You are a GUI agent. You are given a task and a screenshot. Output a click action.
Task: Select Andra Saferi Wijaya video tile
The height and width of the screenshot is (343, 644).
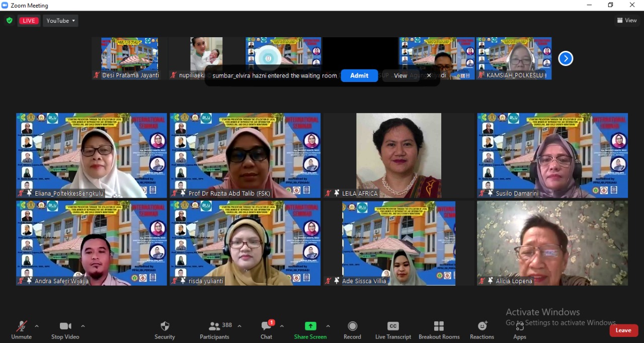tap(92, 243)
